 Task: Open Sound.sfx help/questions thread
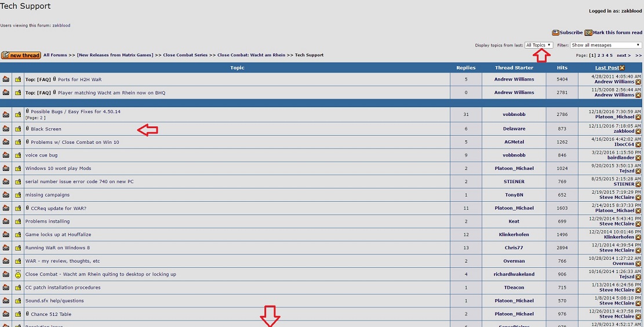[x=54, y=301]
